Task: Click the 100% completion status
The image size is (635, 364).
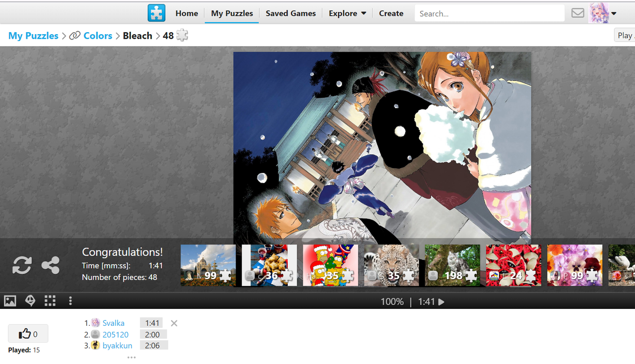Action: [392, 302]
